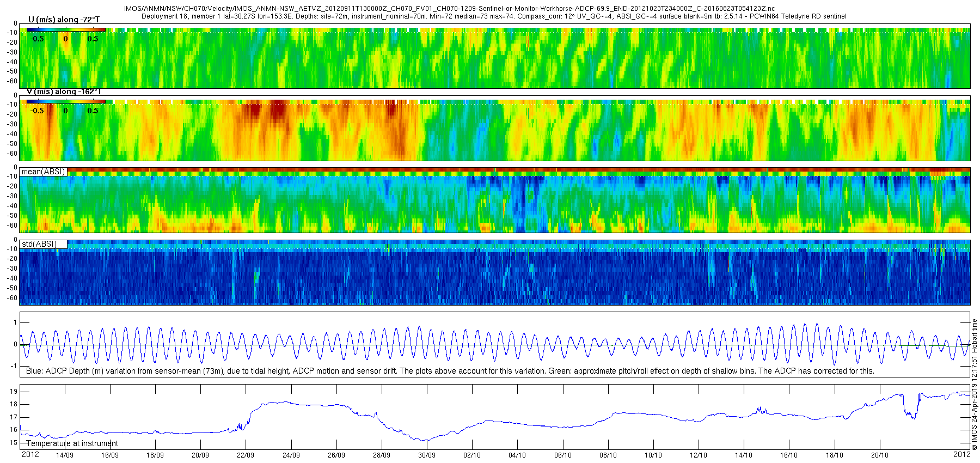Click the 'Deployment 18, member 1' subtitle line
This screenshot has height=463, width=980.
[494, 16]
